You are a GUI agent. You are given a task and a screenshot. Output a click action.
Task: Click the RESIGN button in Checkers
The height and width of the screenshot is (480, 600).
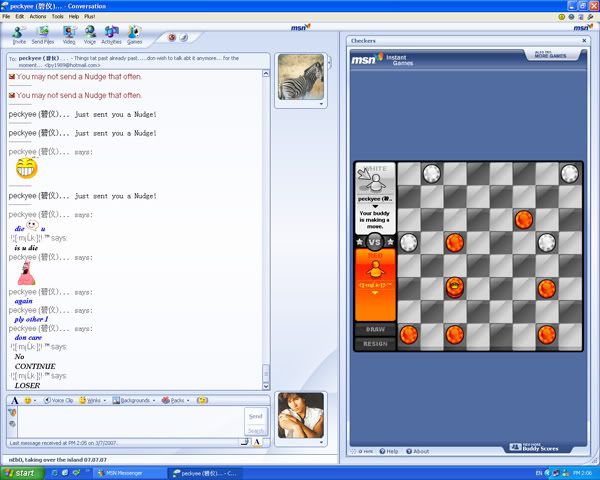point(375,343)
